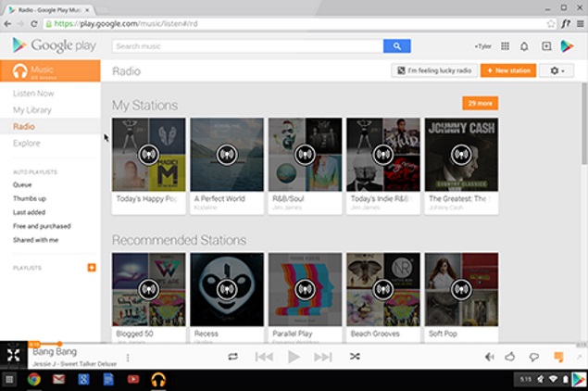Reload the page
This screenshot has width=588, height=391.
click(x=33, y=24)
